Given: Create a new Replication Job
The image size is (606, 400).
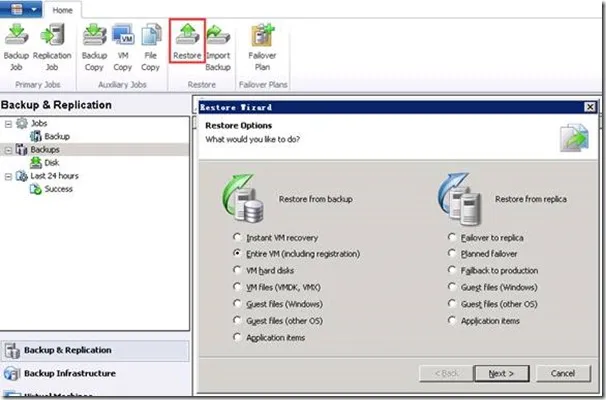Looking at the screenshot, I should [x=52, y=47].
